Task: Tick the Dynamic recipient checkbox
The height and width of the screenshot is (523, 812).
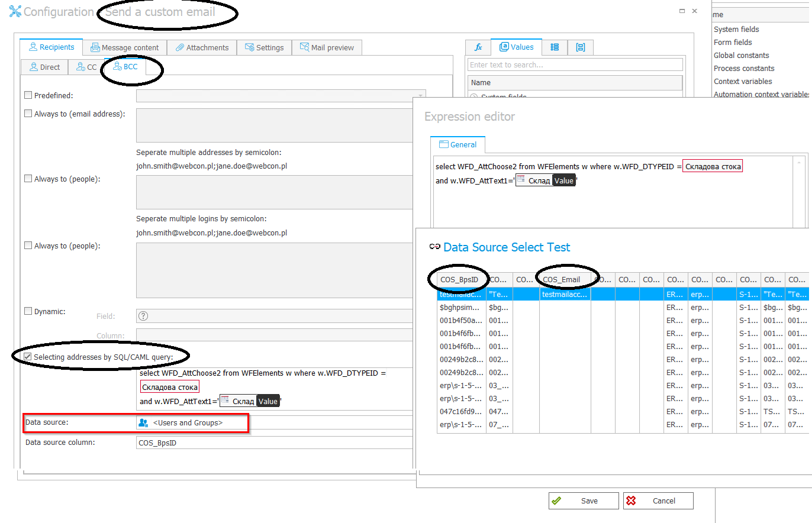Action: point(28,311)
